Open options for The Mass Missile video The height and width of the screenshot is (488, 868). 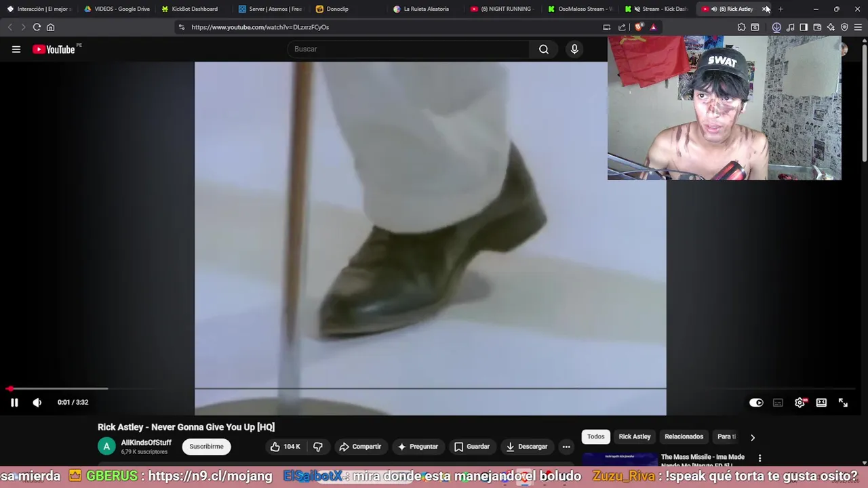(x=759, y=459)
